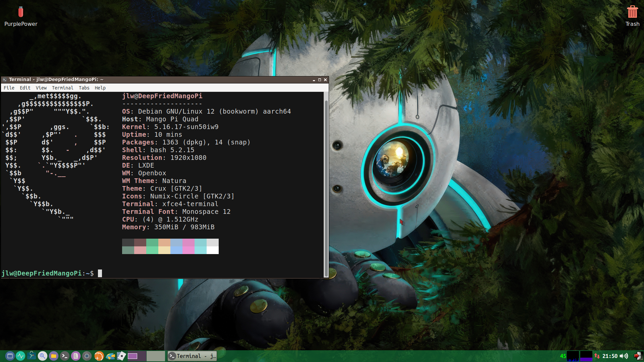Click the purple memory usage monitor
This screenshot has width=644, height=362.
pos(586,356)
